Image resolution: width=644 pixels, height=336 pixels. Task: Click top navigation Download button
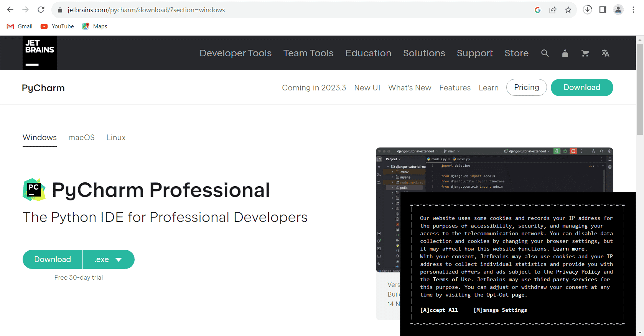pos(582,87)
